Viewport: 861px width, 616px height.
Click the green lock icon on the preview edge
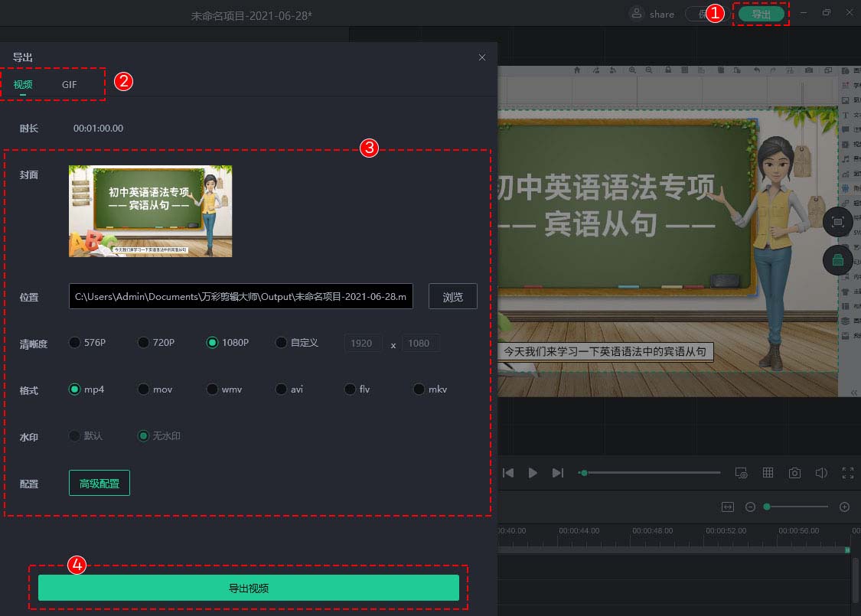[x=838, y=260]
